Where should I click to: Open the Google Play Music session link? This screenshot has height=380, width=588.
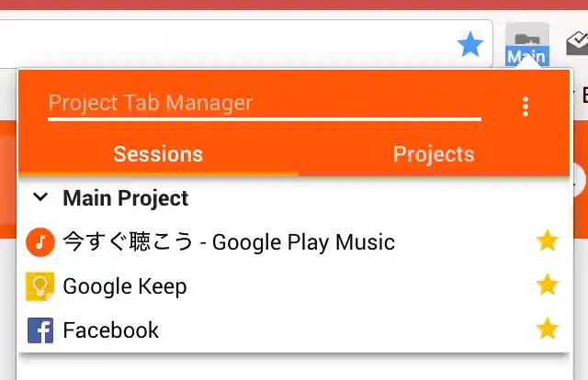click(228, 242)
